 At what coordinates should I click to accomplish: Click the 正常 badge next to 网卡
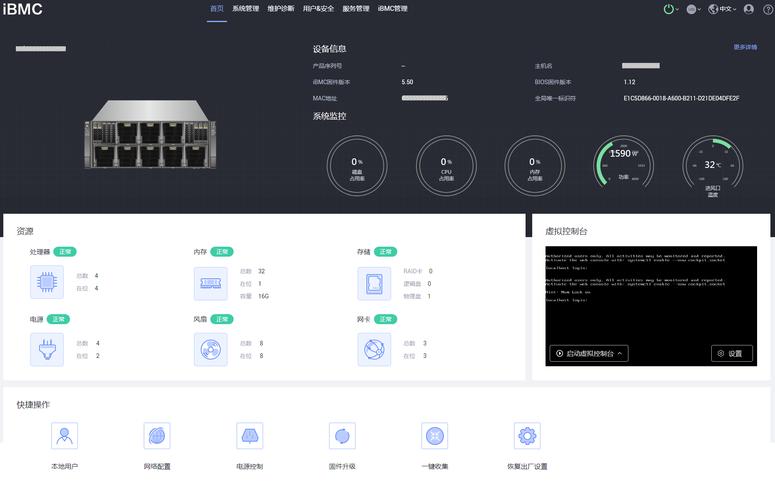coord(386,319)
